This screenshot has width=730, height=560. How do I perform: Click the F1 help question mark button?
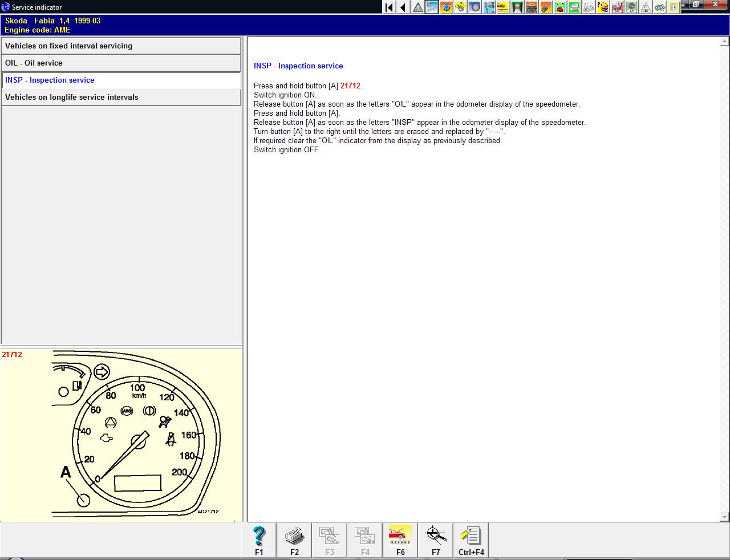coord(259,540)
